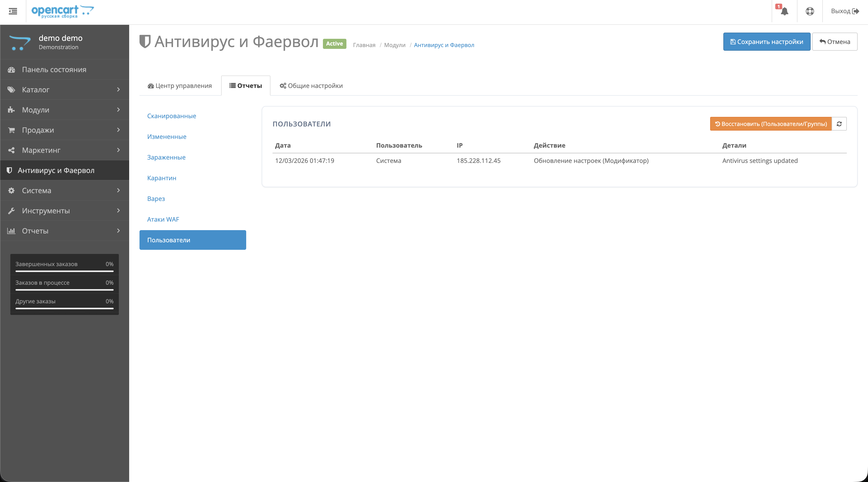Click the notifications bell icon
The image size is (868, 482).
coord(785,11)
